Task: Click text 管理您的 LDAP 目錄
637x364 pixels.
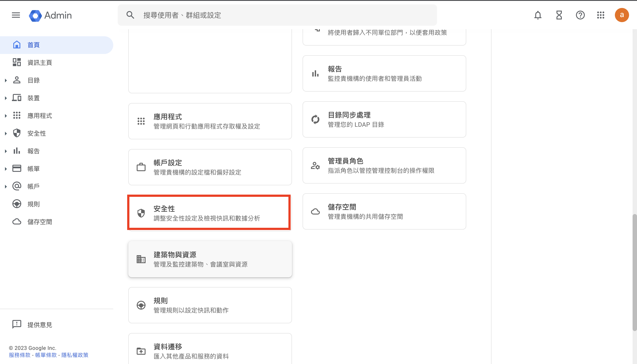Action: pos(356,125)
